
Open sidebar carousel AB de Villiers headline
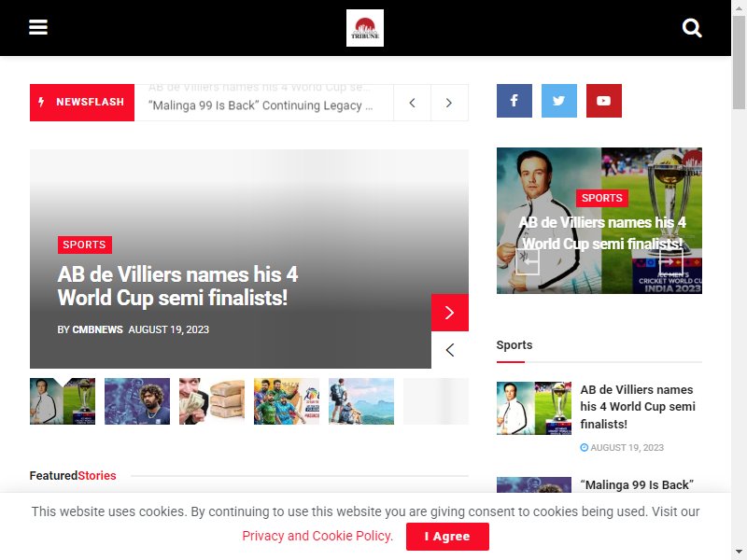click(602, 232)
